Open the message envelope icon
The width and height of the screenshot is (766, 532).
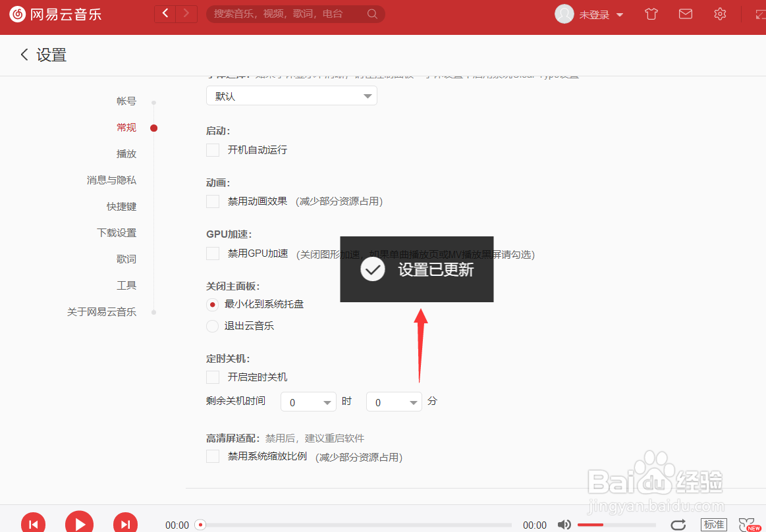(685, 13)
